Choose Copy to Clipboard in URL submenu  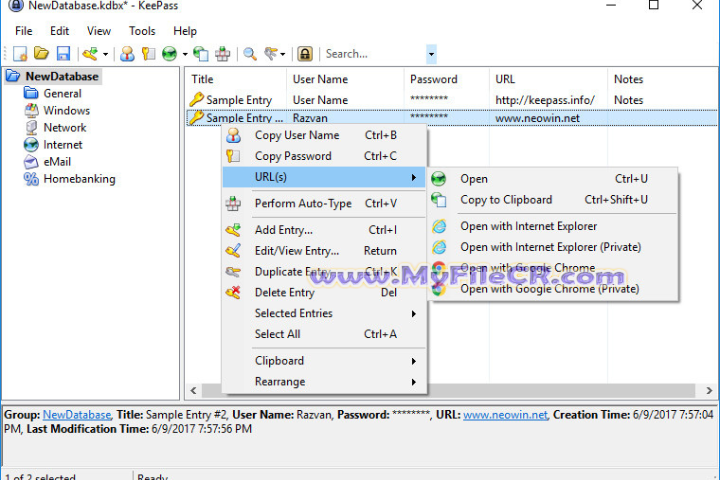pos(553,200)
